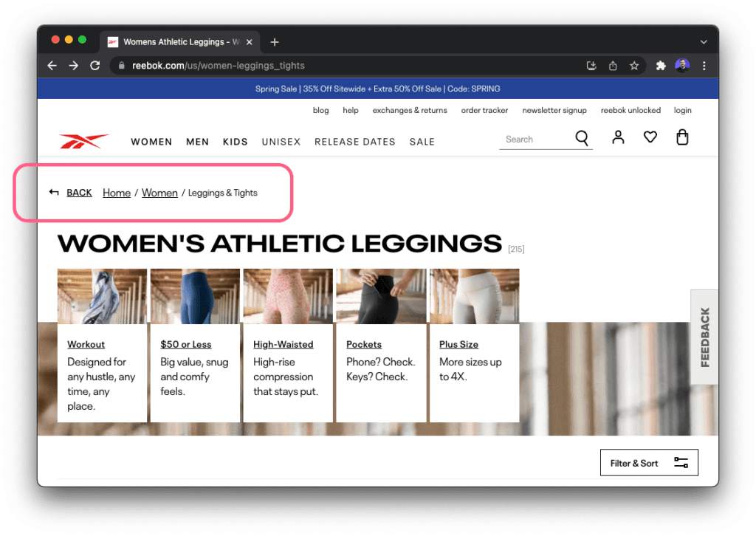Open the shopping bag icon

[682, 137]
